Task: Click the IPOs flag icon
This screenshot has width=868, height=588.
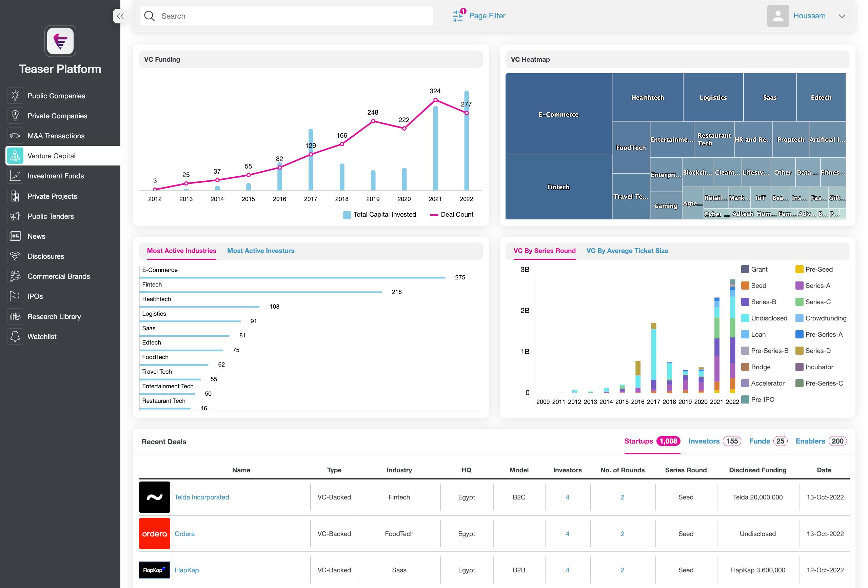Action: tap(15, 296)
